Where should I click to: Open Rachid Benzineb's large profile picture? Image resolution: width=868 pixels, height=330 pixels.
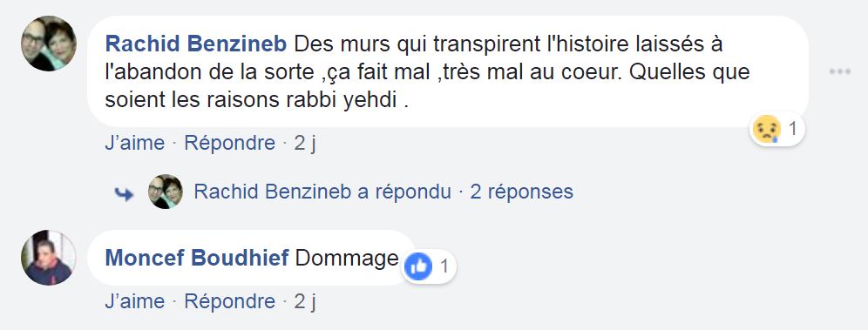coord(49,44)
